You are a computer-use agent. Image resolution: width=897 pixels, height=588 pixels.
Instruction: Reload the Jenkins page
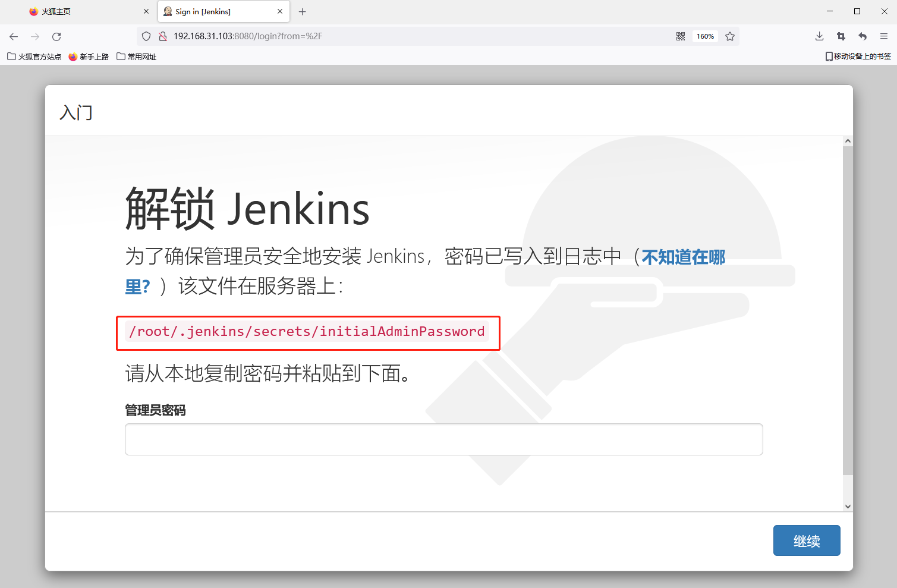[x=56, y=36]
